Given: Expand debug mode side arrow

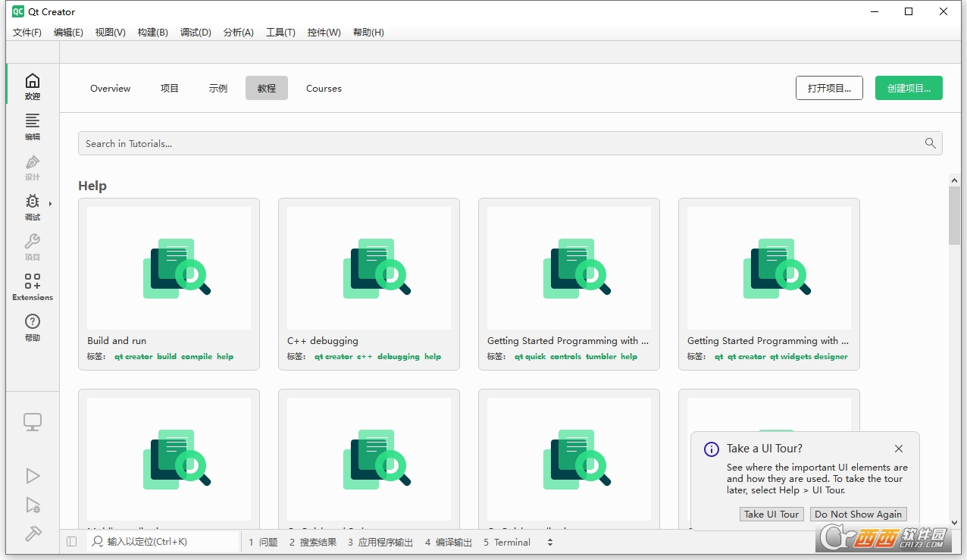Looking at the screenshot, I should coord(51,203).
